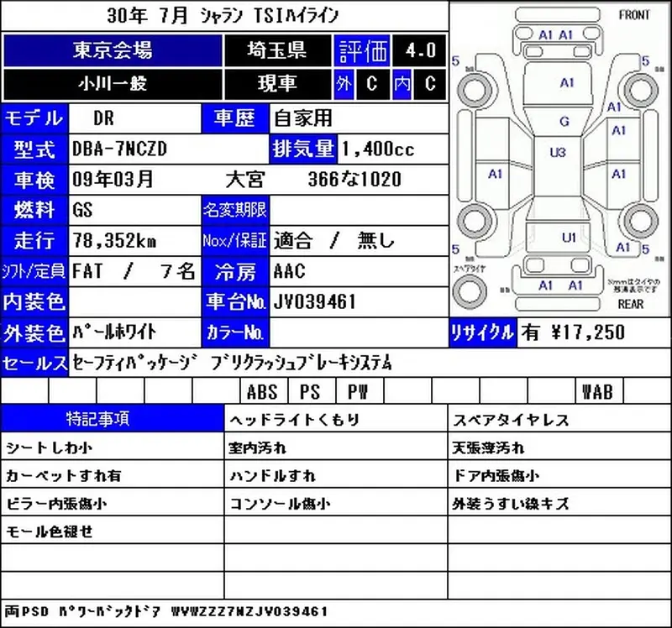Click the G mark on the windshield
Viewport: 672px width, 628px height.
click(564, 122)
